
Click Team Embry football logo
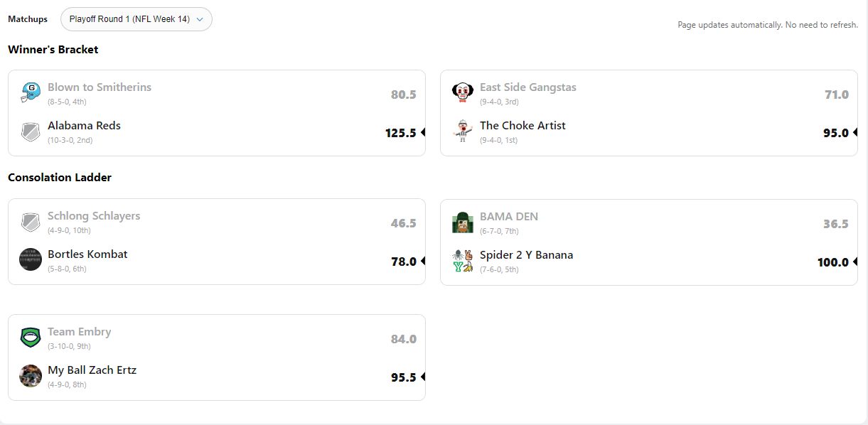(x=31, y=337)
